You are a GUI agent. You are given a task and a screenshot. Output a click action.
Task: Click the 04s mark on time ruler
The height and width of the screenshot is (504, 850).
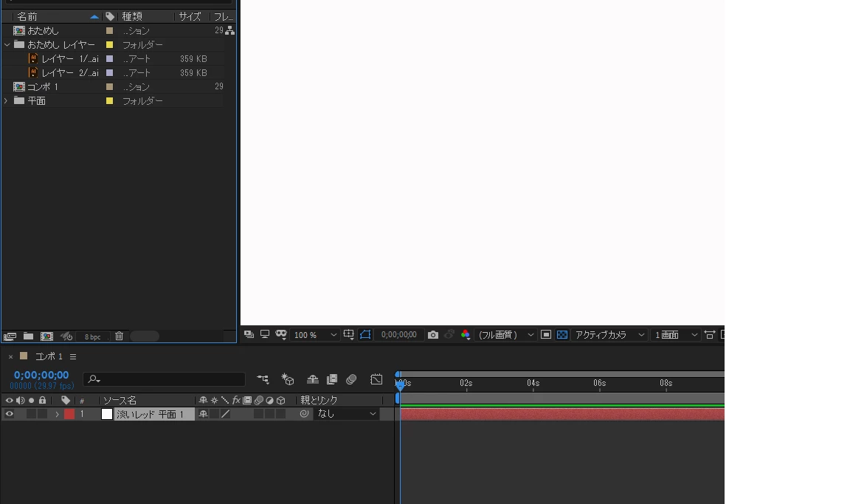533,383
